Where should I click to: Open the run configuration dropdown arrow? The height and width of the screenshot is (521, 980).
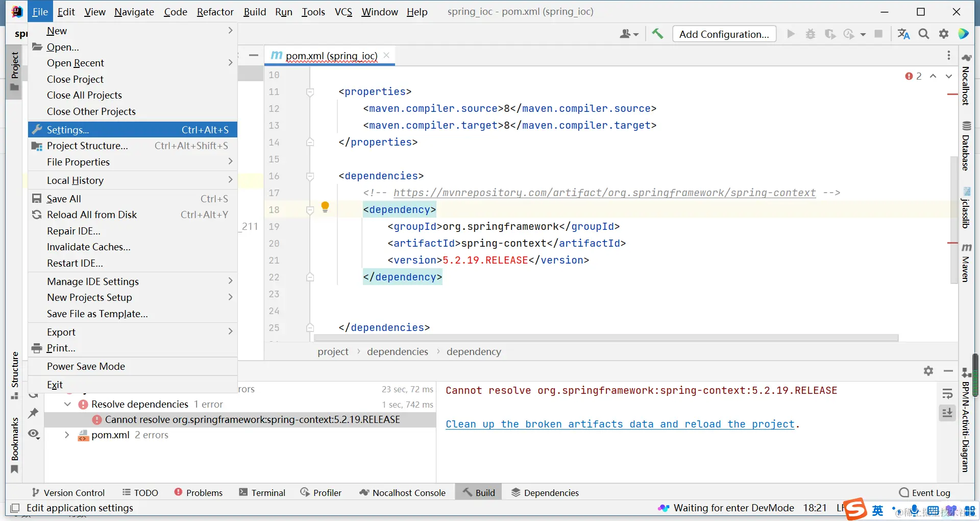863,34
